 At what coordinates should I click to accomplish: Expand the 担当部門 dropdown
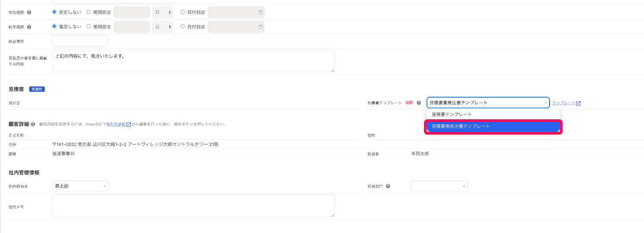(439, 186)
